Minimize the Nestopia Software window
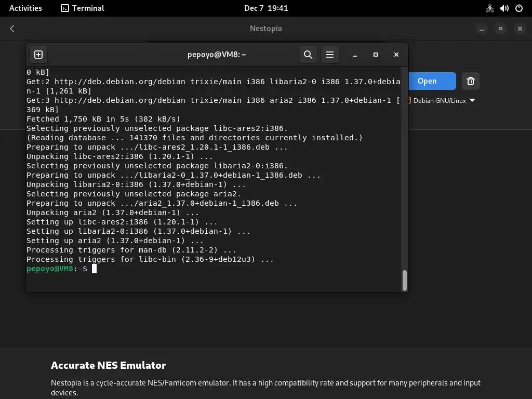 482,29
